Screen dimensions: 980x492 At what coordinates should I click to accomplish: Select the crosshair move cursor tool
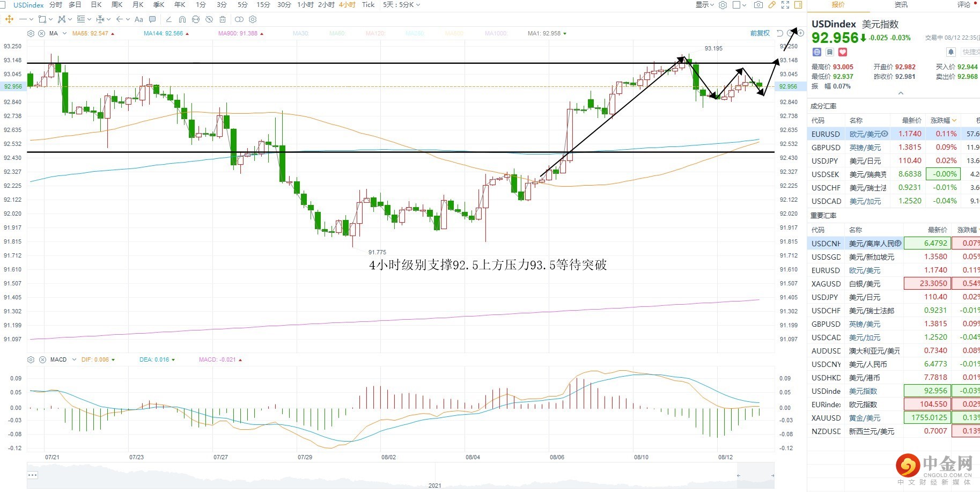pyautogui.click(x=9, y=19)
